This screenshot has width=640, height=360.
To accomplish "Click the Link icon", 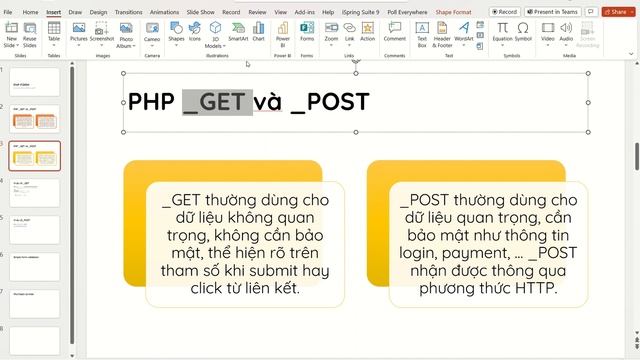I will tap(349, 28).
